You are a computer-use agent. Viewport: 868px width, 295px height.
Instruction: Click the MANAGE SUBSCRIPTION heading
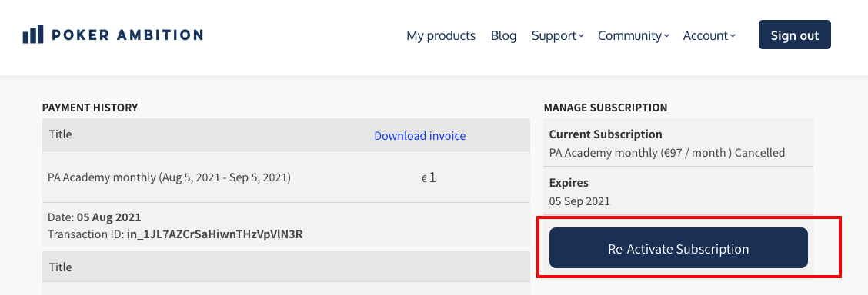tap(605, 108)
